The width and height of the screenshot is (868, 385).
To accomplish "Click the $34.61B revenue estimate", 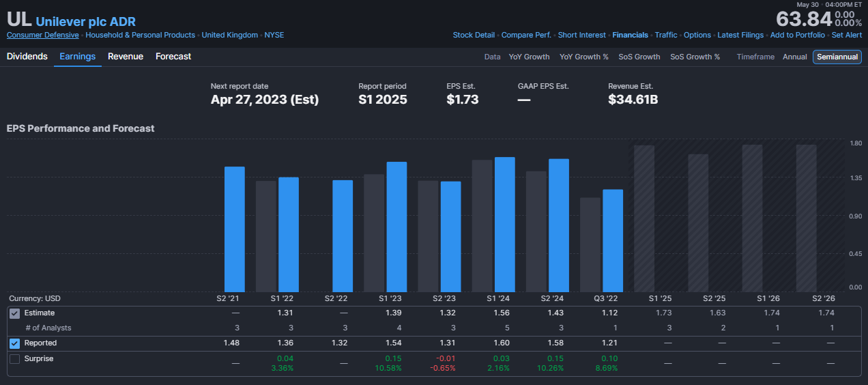I will pos(633,100).
